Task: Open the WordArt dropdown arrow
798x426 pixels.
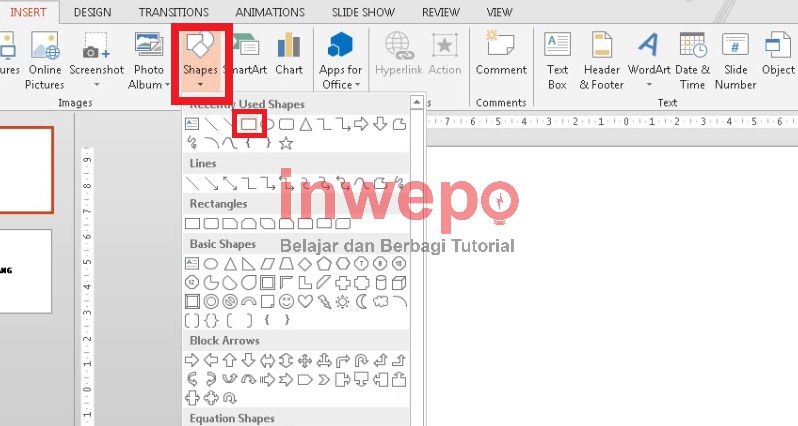Action: [648, 84]
